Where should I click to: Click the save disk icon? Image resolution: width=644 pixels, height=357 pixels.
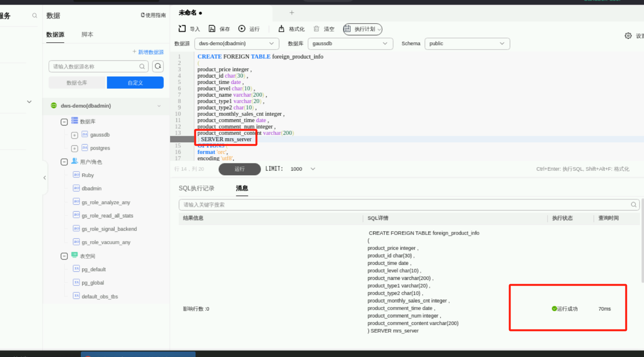(x=212, y=29)
